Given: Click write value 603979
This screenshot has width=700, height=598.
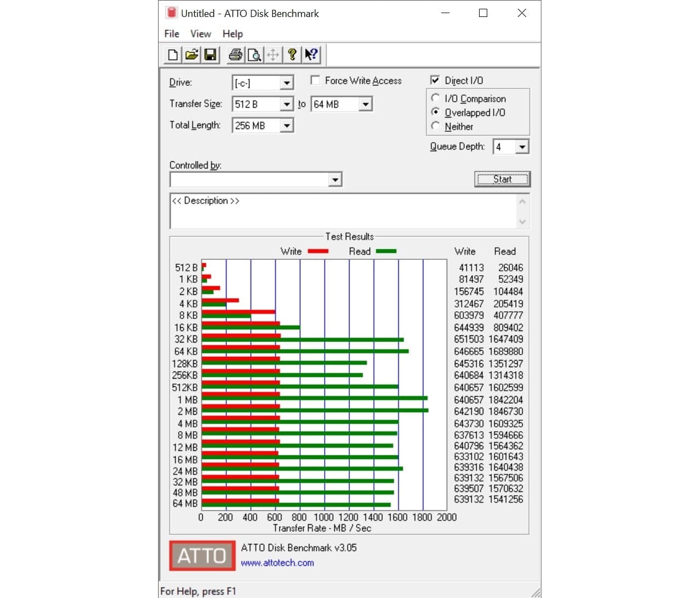Looking at the screenshot, I should (469, 315).
